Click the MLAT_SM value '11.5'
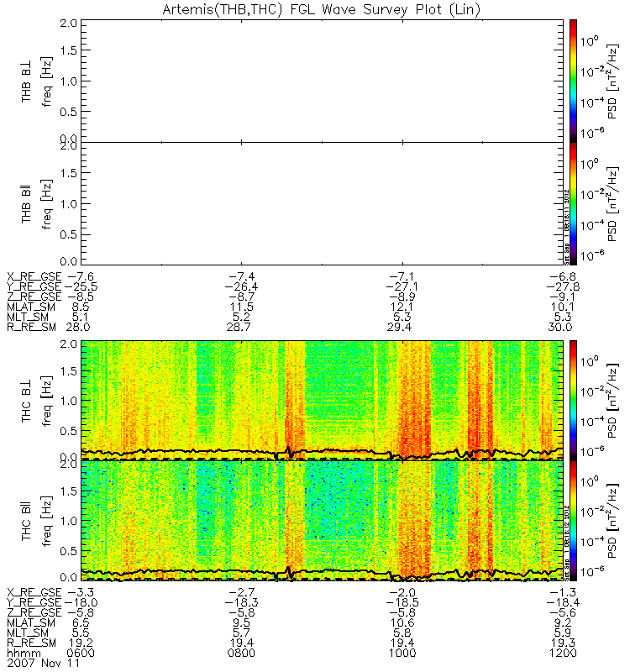The image size is (630, 672). point(241,307)
